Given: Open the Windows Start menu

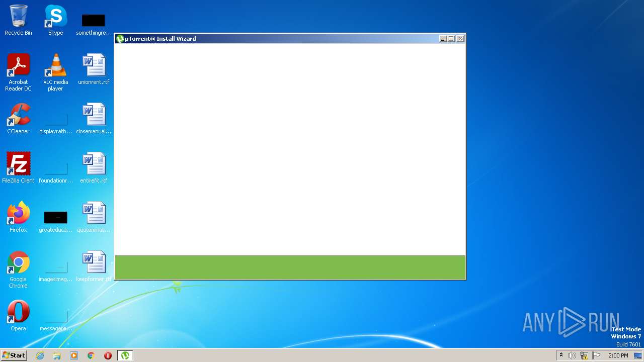Looking at the screenshot, I should point(14,355).
